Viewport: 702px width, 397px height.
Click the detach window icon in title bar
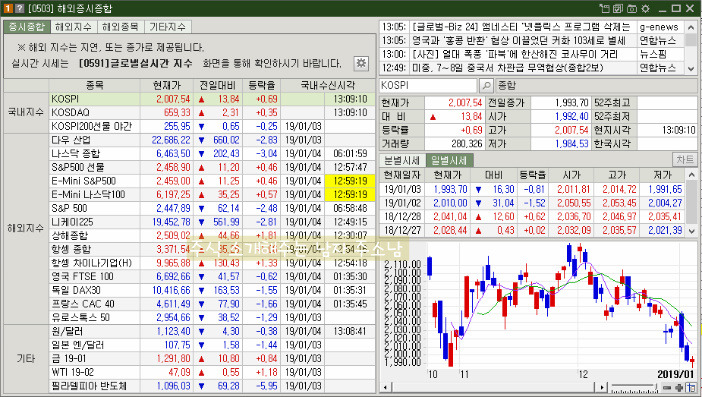pyautogui.click(x=604, y=9)
